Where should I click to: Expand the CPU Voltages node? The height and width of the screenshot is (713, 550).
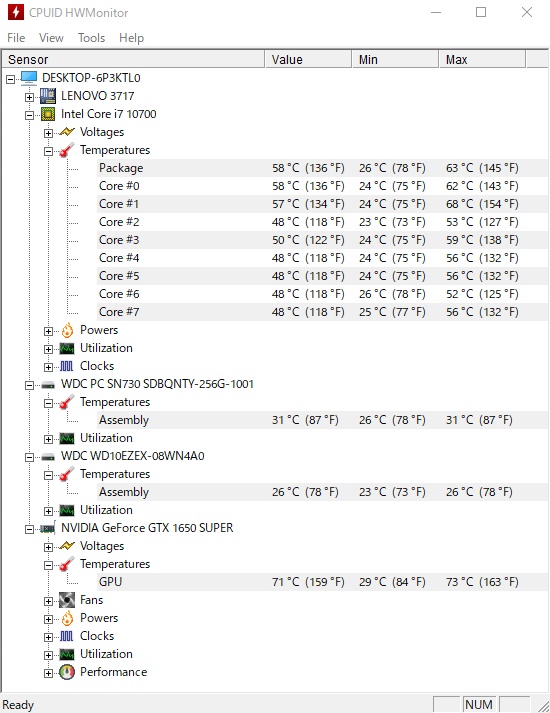click(49, 133)
